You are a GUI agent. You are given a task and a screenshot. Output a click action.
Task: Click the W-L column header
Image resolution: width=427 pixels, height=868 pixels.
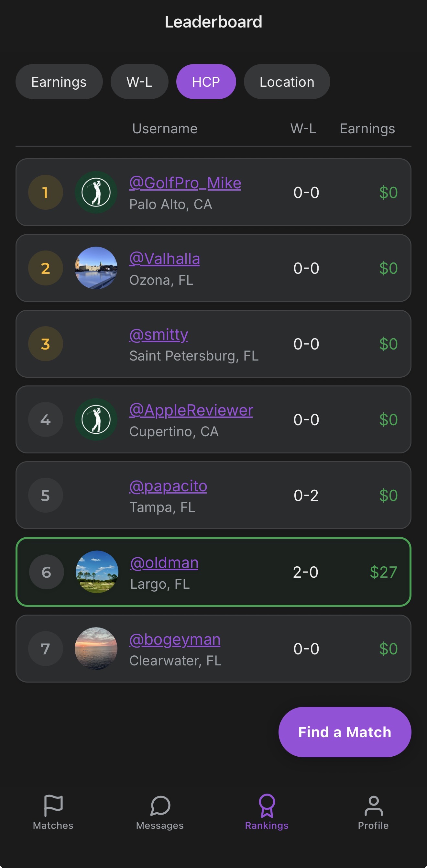303,128
